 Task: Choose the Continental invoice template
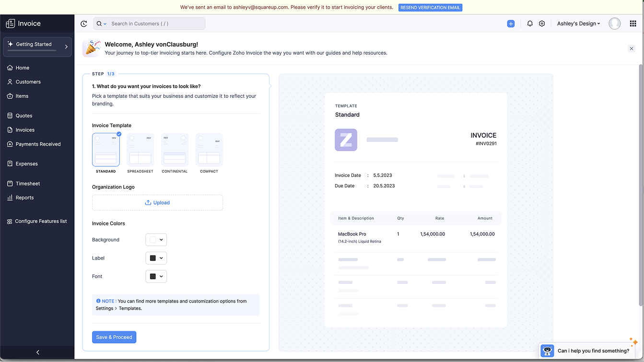(174, 149)
